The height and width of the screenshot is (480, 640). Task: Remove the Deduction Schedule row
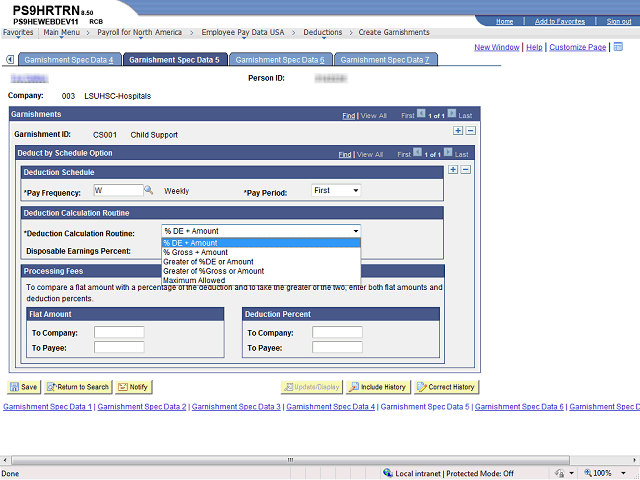coord(465,170)
